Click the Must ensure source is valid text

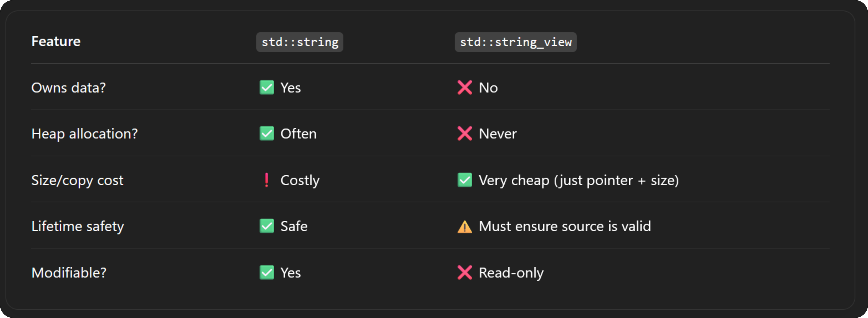point(565,226)
